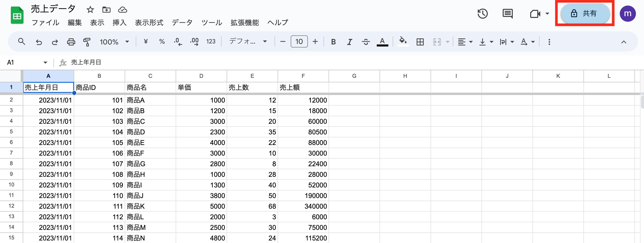Open the 挿入 menu
644x243 pixels.
point(120,23)
